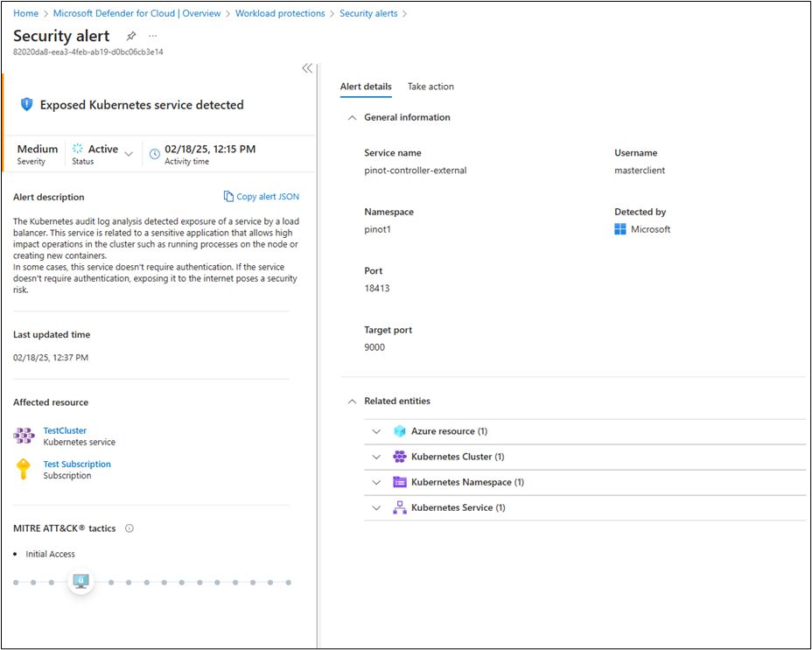Image resolution: width=812 pixels, height=650 pixels.
Task: Click the Kubernetes Service icon
Action: click(x=399, y=507)
